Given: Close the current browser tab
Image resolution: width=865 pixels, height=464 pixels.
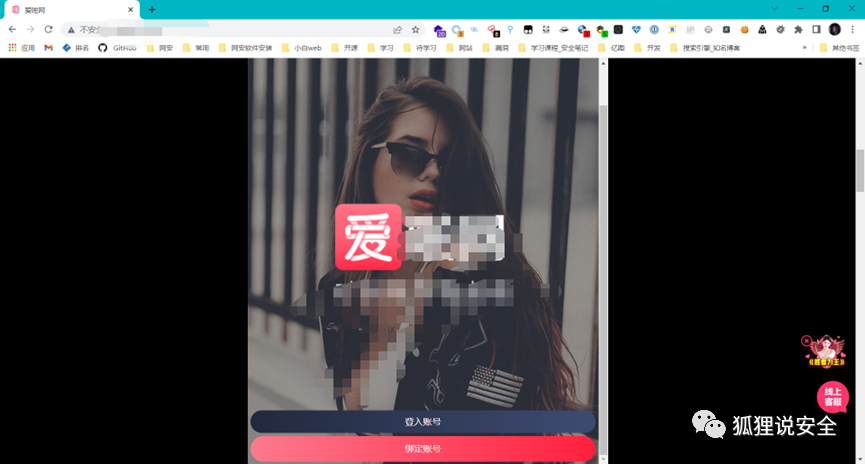Looking at the screenshot, I should tap(131, 10).
